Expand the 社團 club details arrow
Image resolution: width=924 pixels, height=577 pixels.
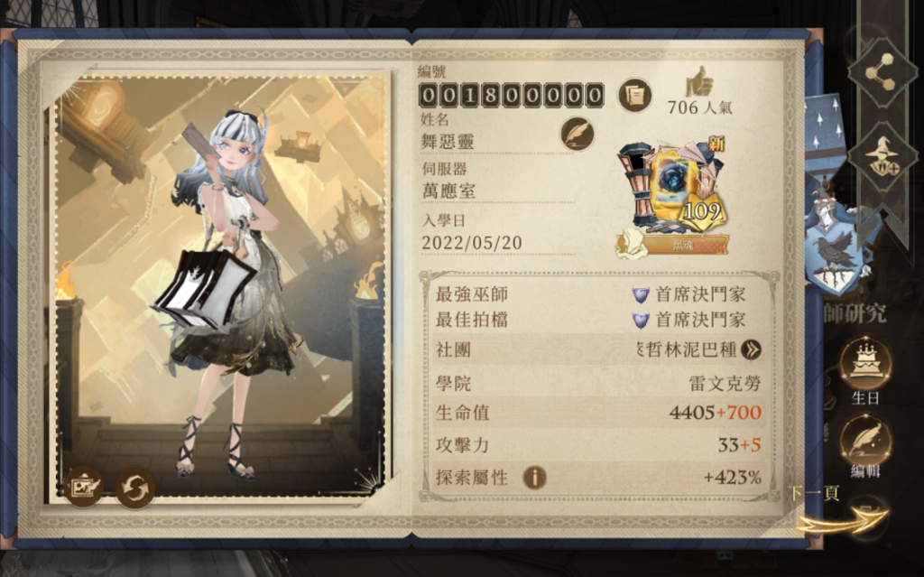(751, 349)
